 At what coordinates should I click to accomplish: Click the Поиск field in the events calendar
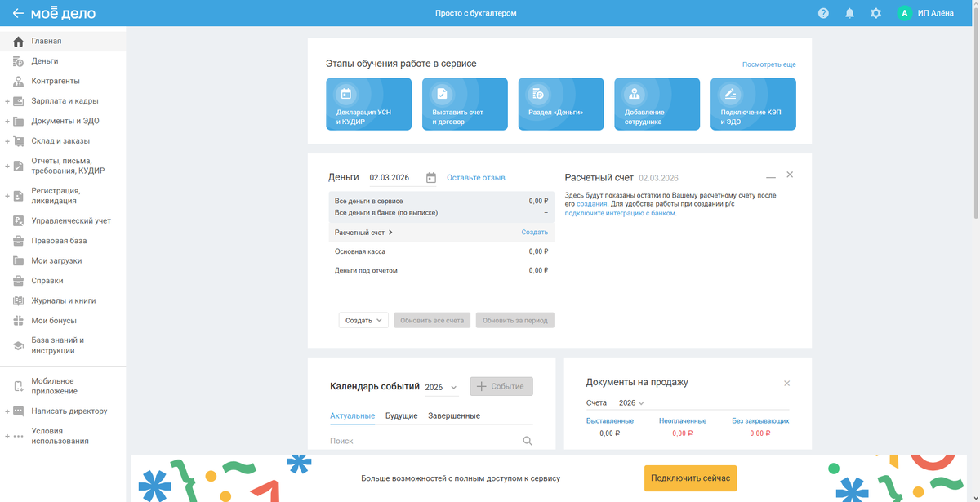coord(422,441)
